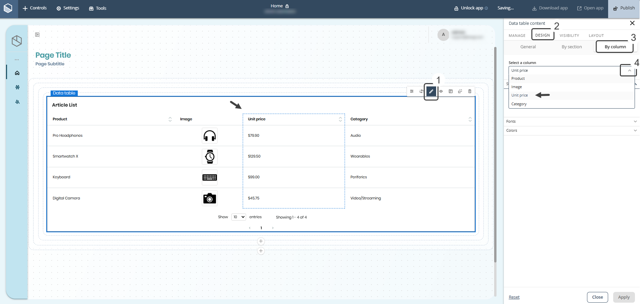Screen dimensions: 644x304
Task: Toggle visibility with the eye icon on the table toolbar
Action: 441,91
